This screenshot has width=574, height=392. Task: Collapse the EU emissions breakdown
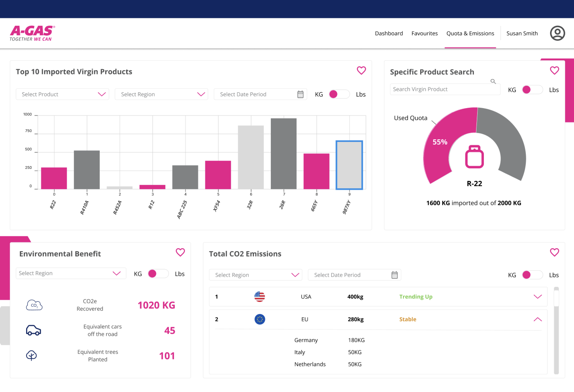538,319
